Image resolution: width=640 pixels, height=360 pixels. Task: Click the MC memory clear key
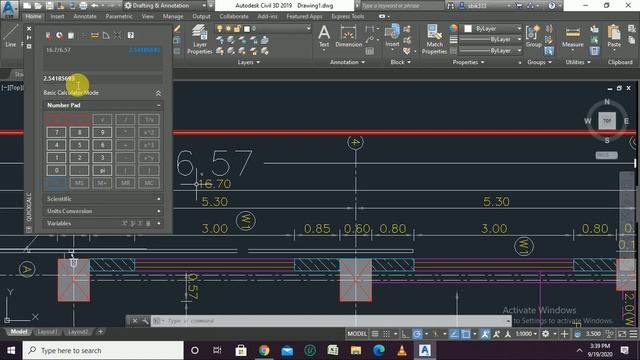pyautogui.click(x=149, y=183)
